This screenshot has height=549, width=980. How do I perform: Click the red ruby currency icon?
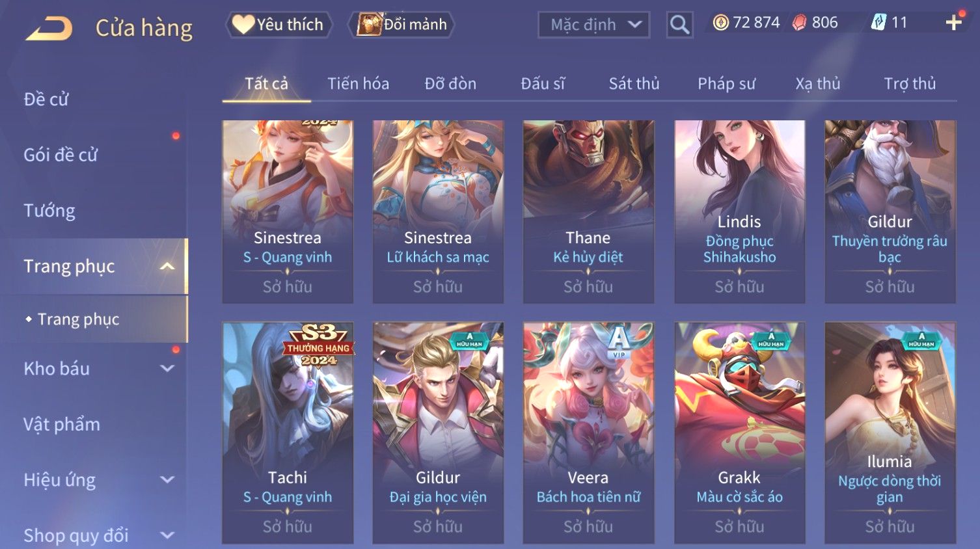pyautogui.click(x=799, y=23)
